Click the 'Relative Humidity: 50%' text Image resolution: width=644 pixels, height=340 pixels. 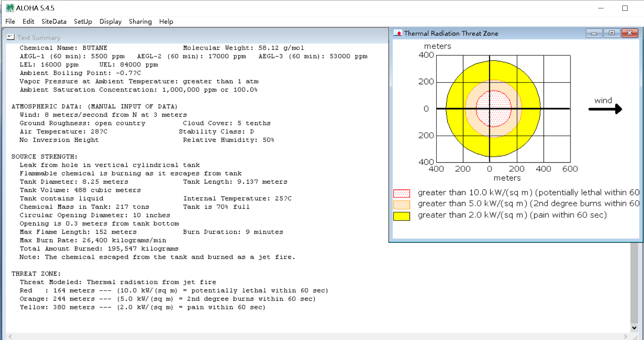pyautogui.click(x=229, y=140)
